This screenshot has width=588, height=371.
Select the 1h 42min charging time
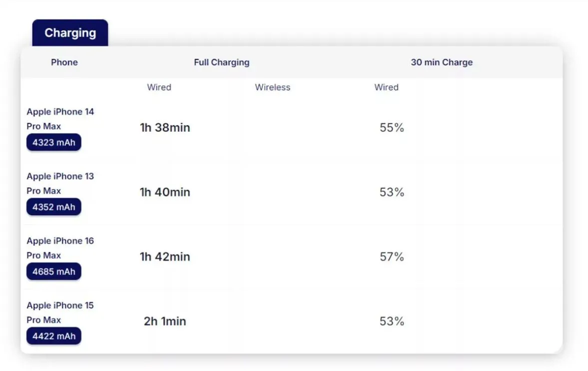pos(165,257)
